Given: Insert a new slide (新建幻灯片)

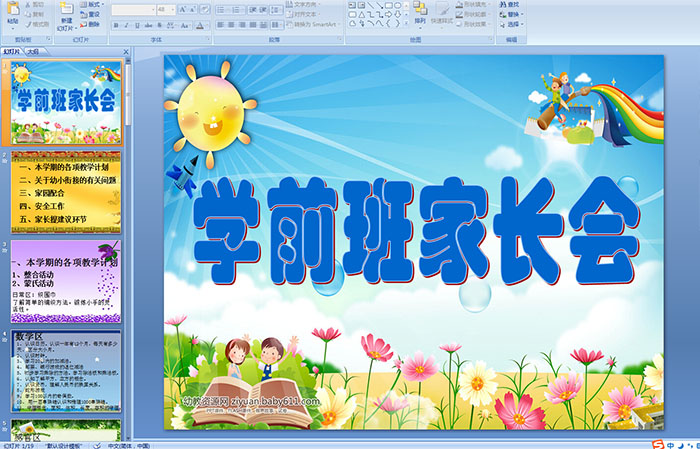Looking at the screenshot, I should click(x=66, y=17).
